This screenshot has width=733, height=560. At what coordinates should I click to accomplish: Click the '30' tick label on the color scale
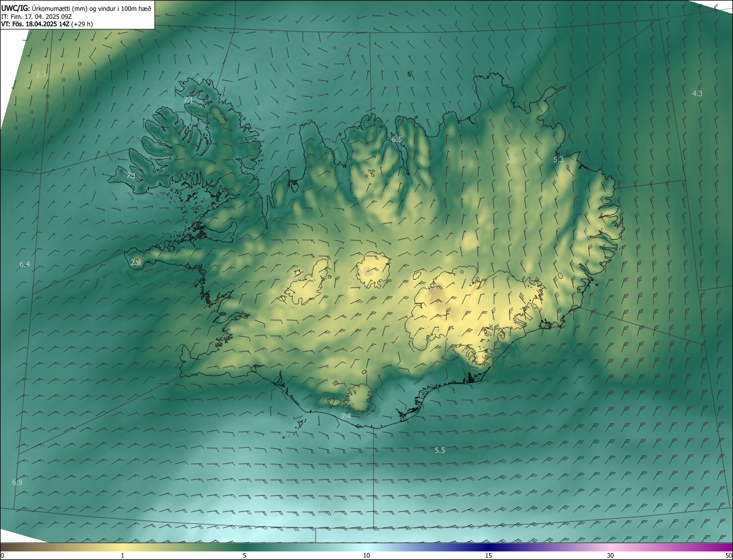(x=610, y=555)
